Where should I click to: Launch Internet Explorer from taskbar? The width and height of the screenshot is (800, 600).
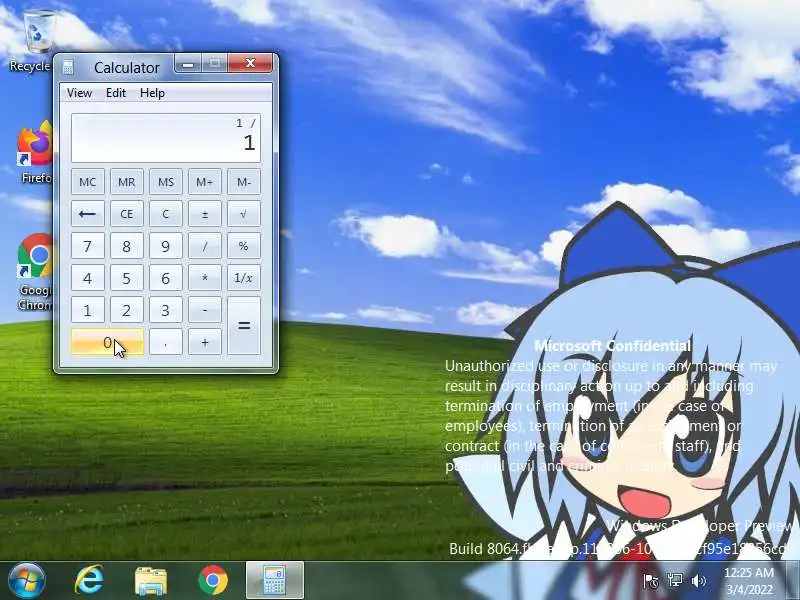[x=89, y=580]
